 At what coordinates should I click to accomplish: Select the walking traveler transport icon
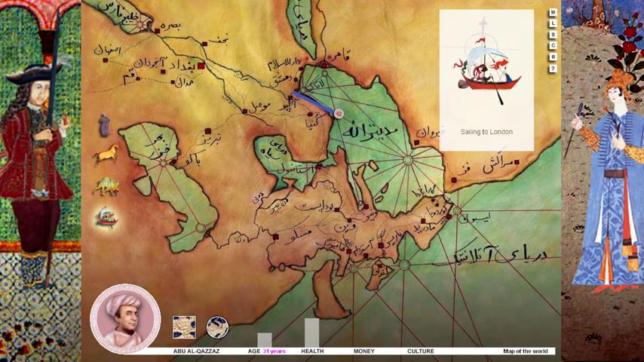105,125
